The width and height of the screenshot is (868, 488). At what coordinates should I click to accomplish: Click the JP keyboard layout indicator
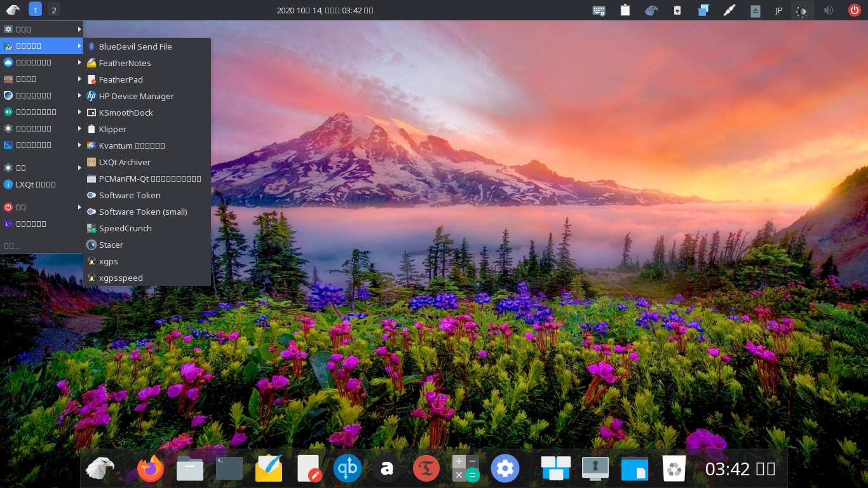778,10
